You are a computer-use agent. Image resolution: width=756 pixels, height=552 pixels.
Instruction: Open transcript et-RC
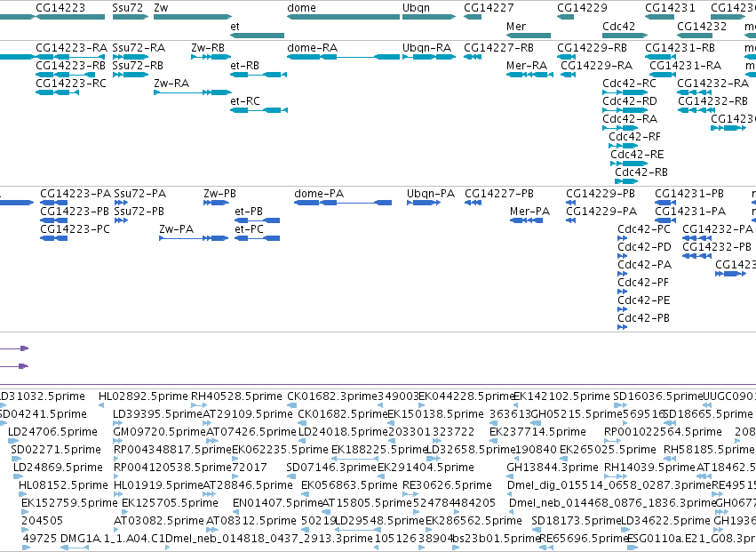[245, 101]
